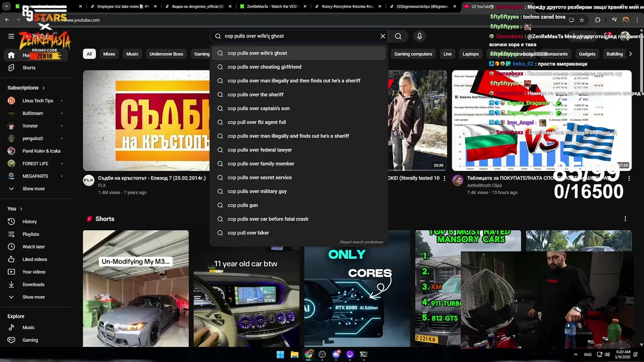Click the ENG language indicator in taskbar
The width and height of the screenshot is (644, 362).
pyautogui.click(x=588, y=354)
